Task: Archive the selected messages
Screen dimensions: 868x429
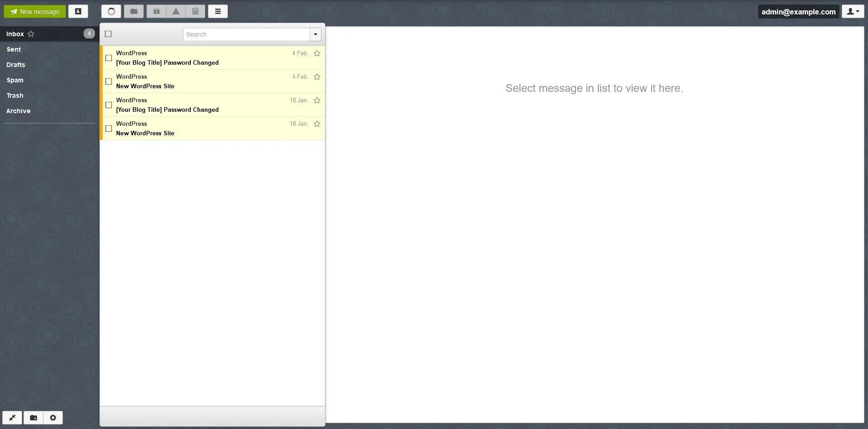Action: (x=156, y=11)
